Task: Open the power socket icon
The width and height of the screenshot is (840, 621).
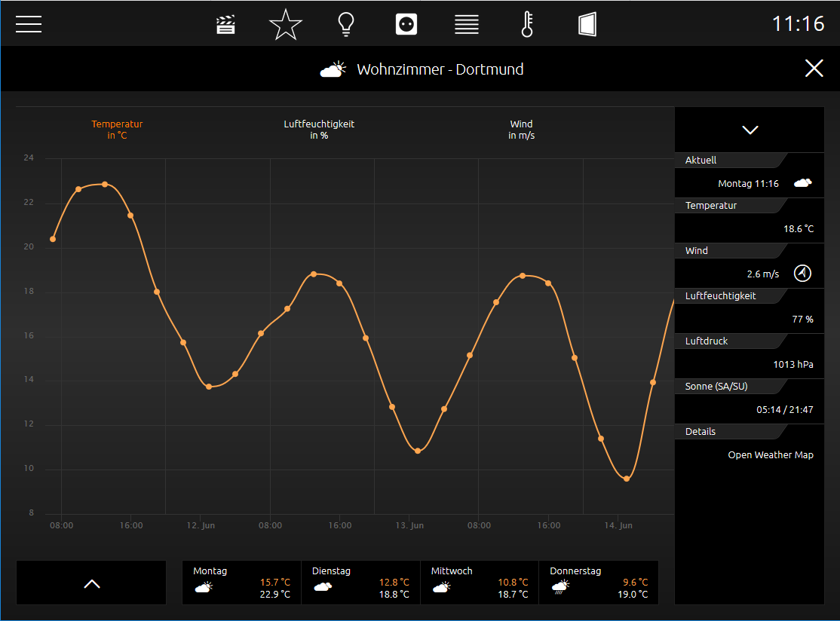Action: 406,25
